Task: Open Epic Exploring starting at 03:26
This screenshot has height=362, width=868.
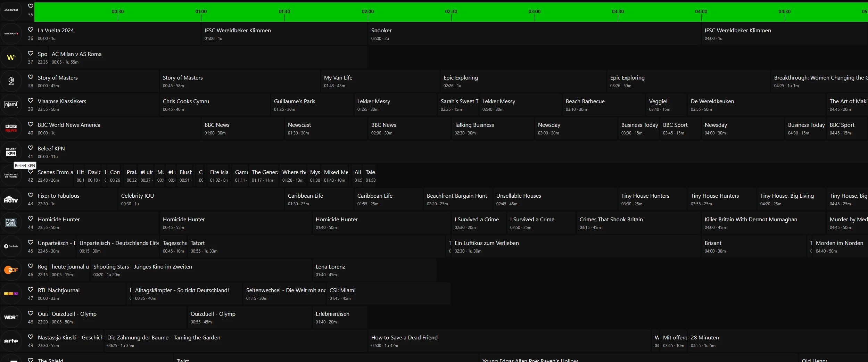Action: tap(689, 81)
